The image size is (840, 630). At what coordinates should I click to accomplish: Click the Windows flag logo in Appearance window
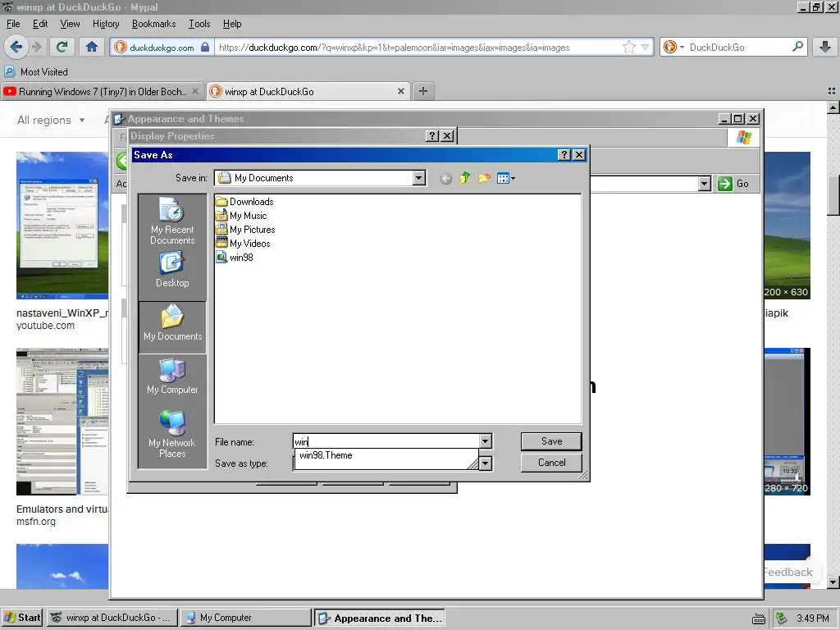click(743, 138)
